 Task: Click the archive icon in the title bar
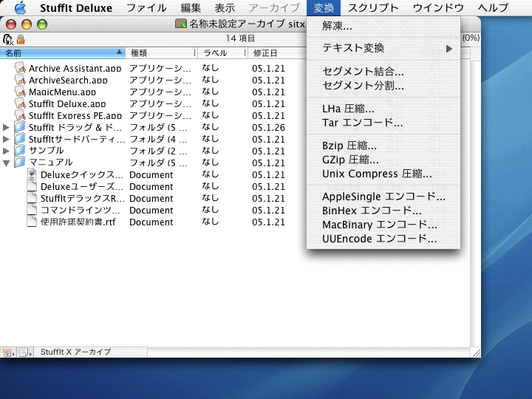click(181, 24)
